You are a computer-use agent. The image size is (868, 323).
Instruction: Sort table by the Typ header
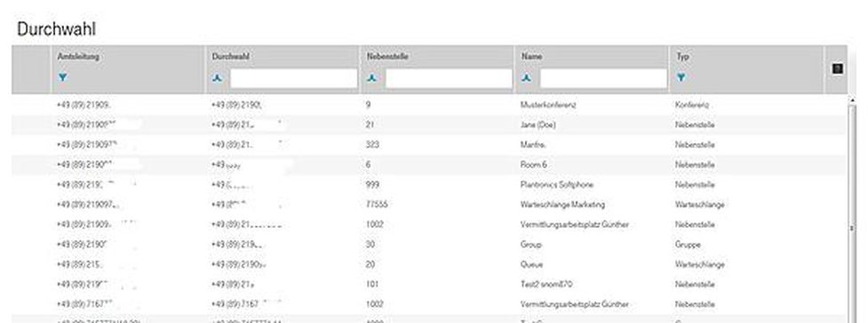coord(682,57)
